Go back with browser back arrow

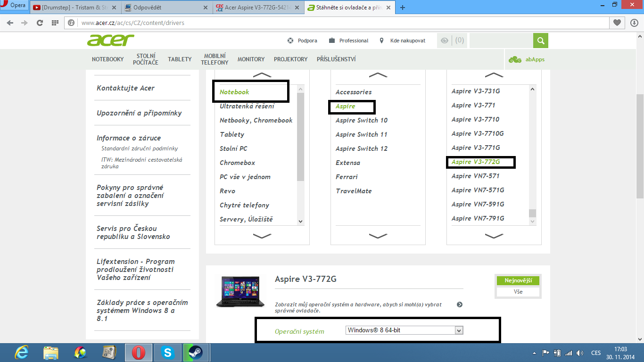(x=10, y=23)
